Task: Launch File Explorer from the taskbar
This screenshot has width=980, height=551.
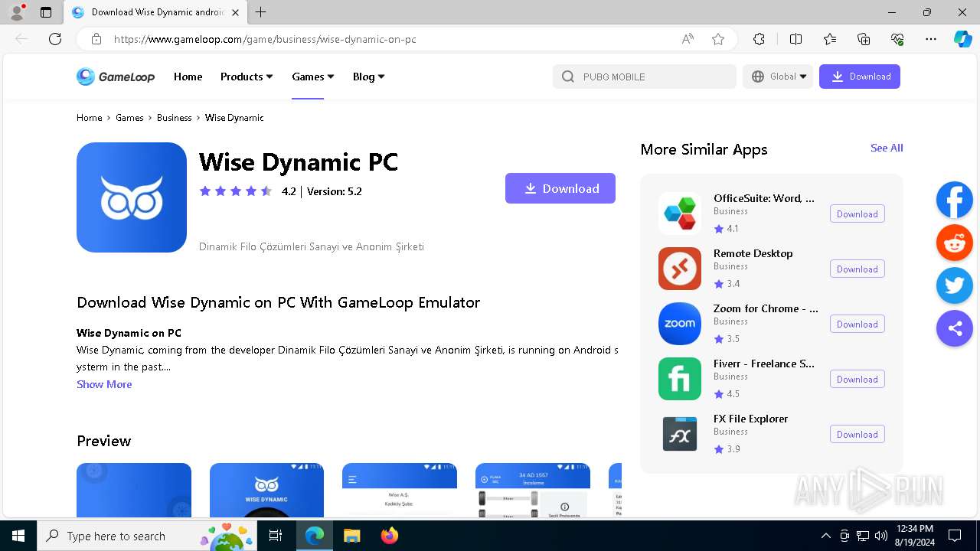Action: pos(351,536)
